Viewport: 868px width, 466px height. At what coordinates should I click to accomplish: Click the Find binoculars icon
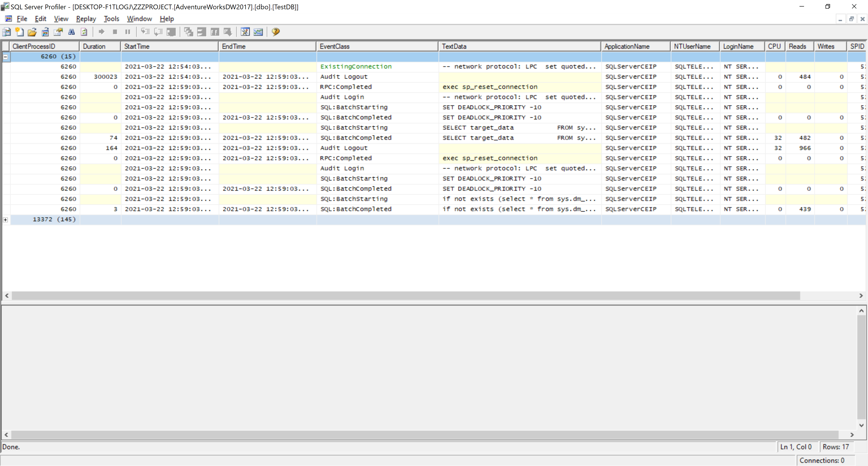(71, 32)
